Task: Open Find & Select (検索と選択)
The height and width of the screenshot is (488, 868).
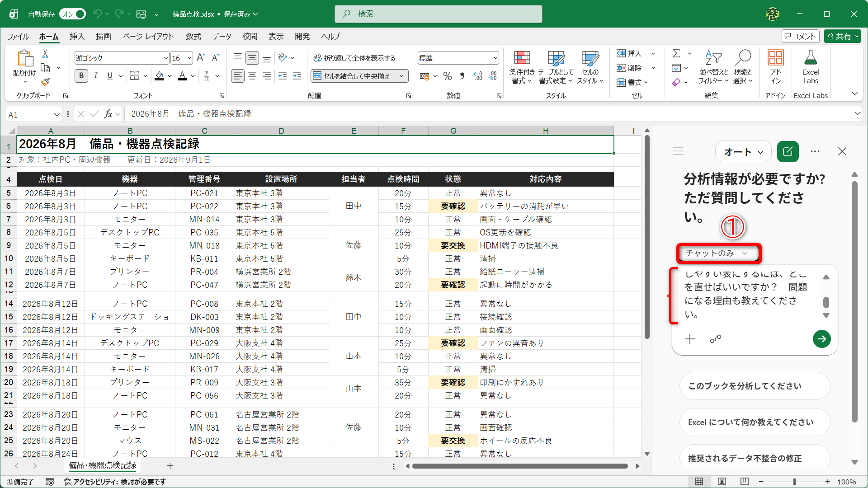Action: pyautogui.click(x=743, y=67)
